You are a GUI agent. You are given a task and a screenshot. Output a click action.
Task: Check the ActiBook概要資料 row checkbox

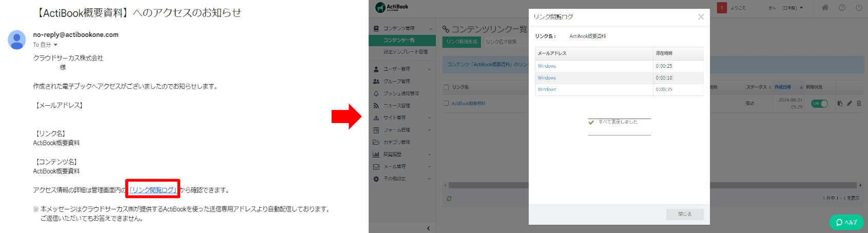point(446,103)
